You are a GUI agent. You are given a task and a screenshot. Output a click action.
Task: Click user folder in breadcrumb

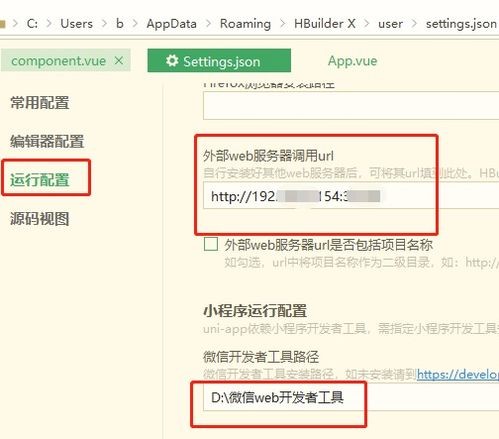pyautogui.click(x=390, y=24)
